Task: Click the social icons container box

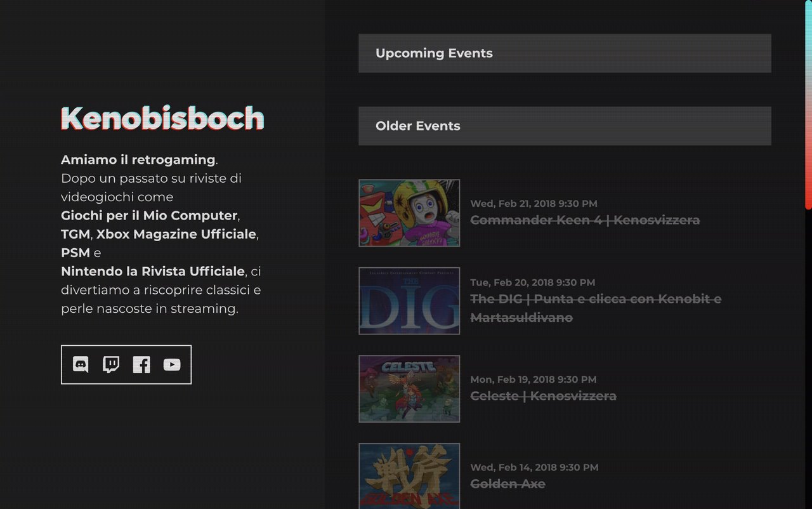Action: (x=126, y=364)
